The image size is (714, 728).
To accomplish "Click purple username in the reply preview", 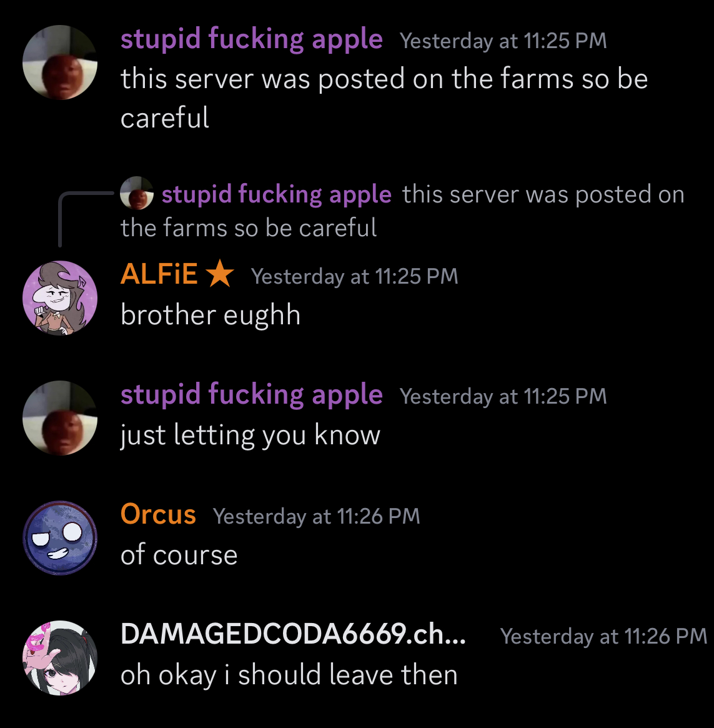I will (x=277, y=194).
